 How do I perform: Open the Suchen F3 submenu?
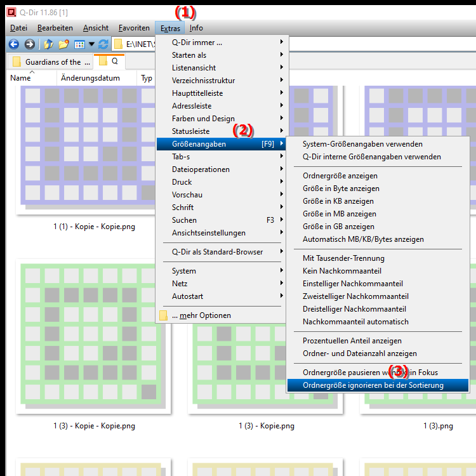[x=221, y=220]
